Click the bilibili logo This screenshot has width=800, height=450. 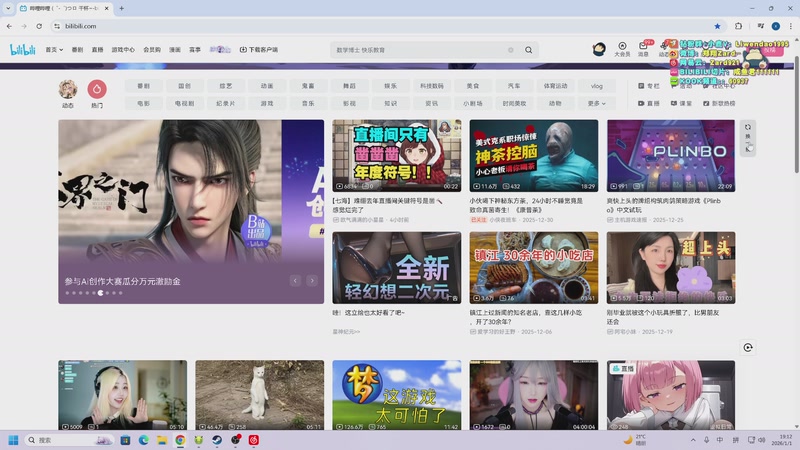tap(23, 49)
